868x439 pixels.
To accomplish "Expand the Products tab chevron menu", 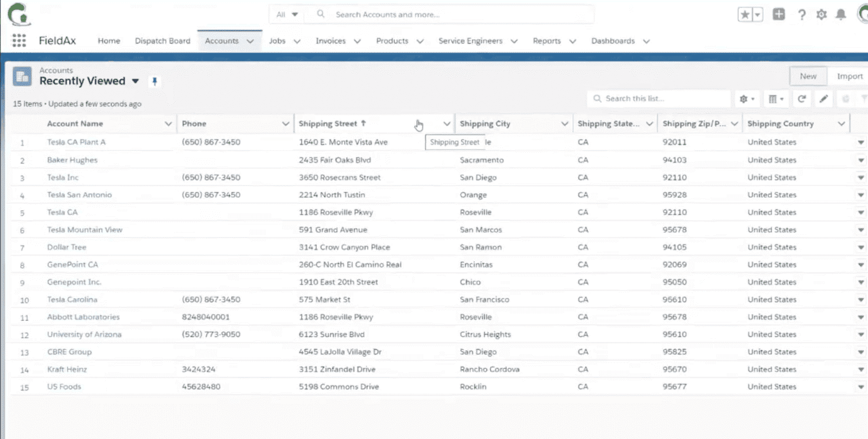I will pos(420,41).
